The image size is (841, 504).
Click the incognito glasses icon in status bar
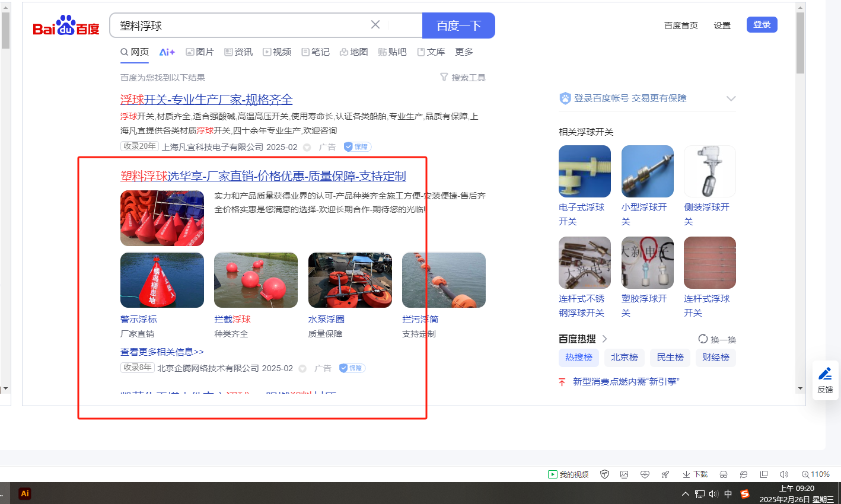coord(724,474)
